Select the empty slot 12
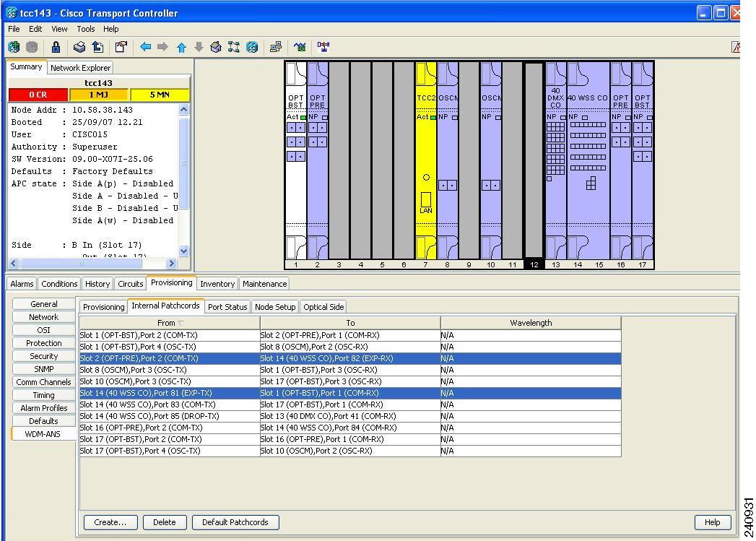This screenshot has width=756, height=541. [534, 160]
